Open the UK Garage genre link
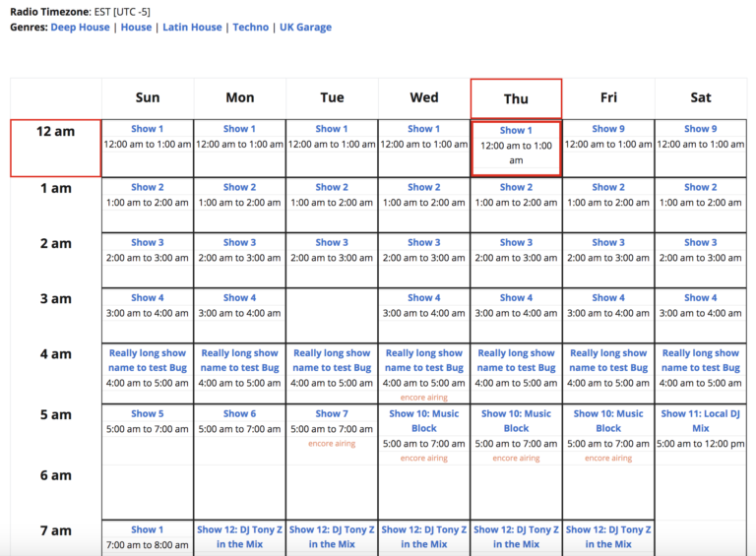756x556 pixels. [x=305, y=27]
